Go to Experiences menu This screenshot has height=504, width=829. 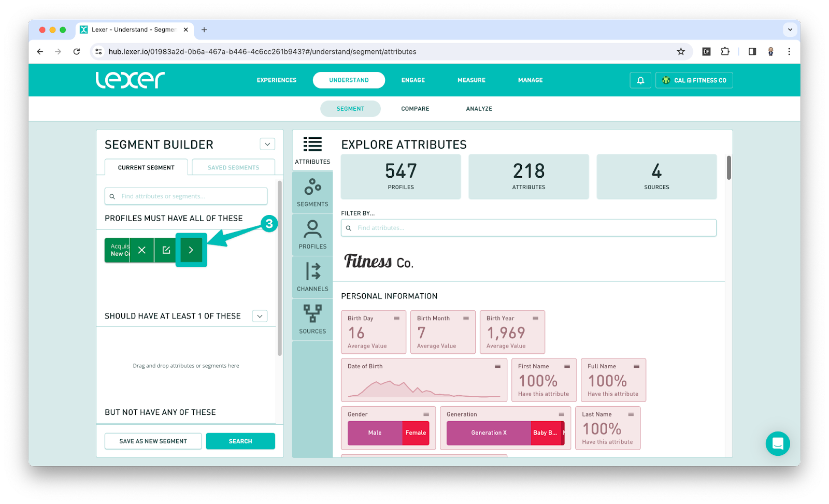coord(277,80)
